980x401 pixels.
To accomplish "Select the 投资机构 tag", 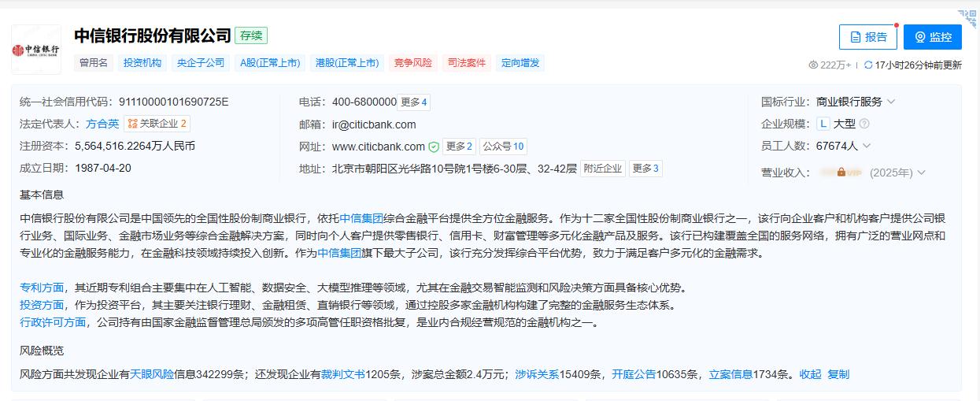I will (x=142, y=63).
